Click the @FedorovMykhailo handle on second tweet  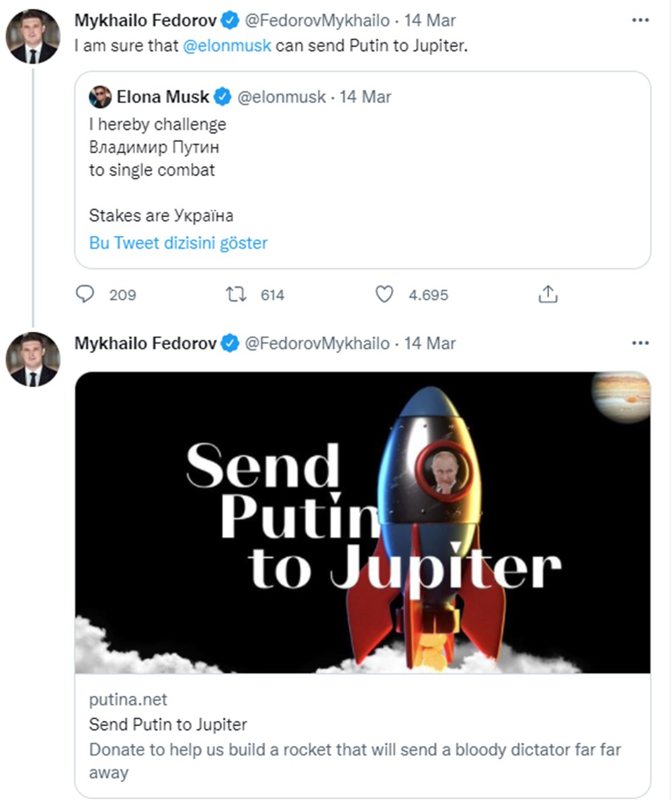[316, 344]
